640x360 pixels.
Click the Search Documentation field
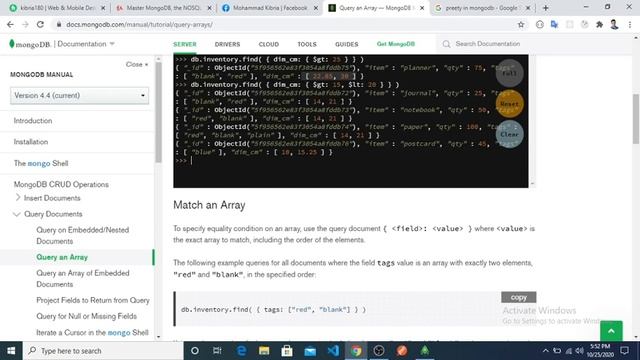coord(488,44)
